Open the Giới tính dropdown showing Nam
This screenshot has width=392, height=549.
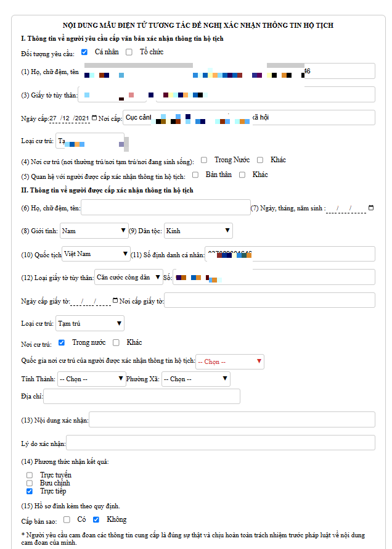coord(94,231)
